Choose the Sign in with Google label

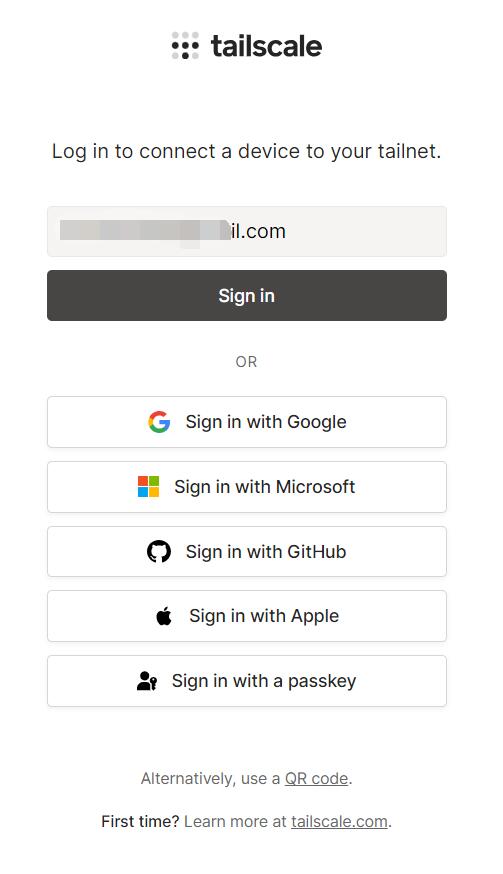click(266, 422)
